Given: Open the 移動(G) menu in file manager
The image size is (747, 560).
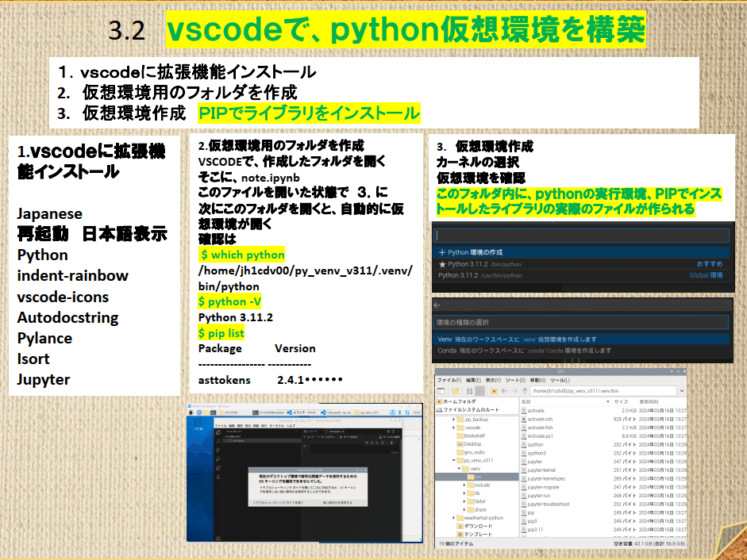Looking at the screenshot, I should point(538,380).
